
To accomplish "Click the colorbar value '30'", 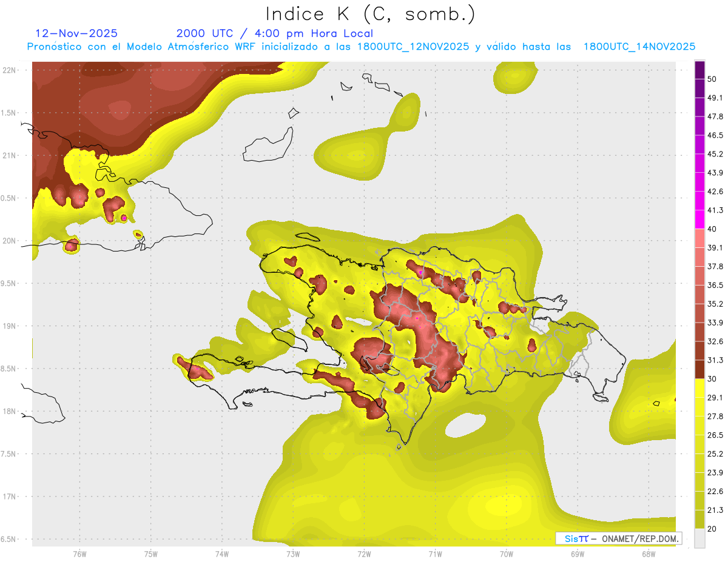I will [712, 379].
